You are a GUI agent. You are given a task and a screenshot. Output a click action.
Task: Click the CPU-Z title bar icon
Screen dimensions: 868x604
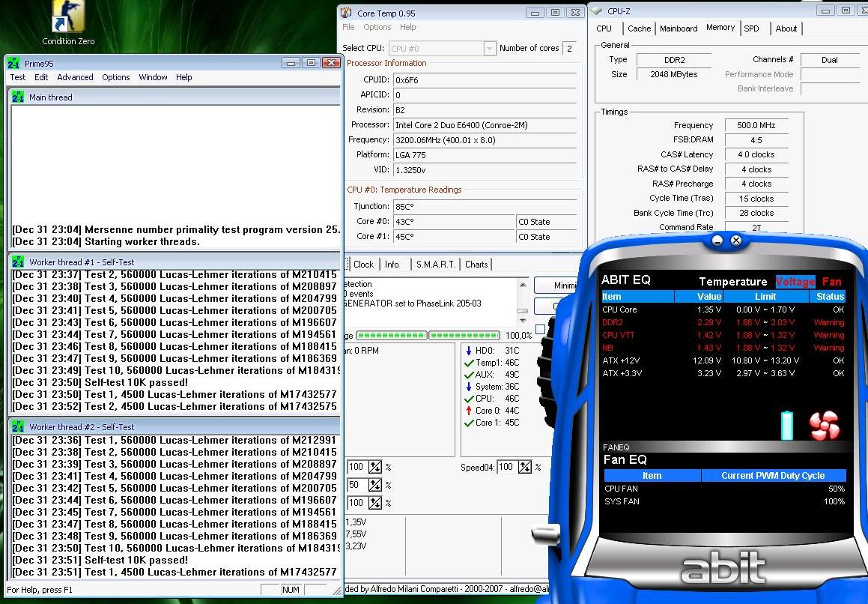pyautogui.click(x=597, y=10)
